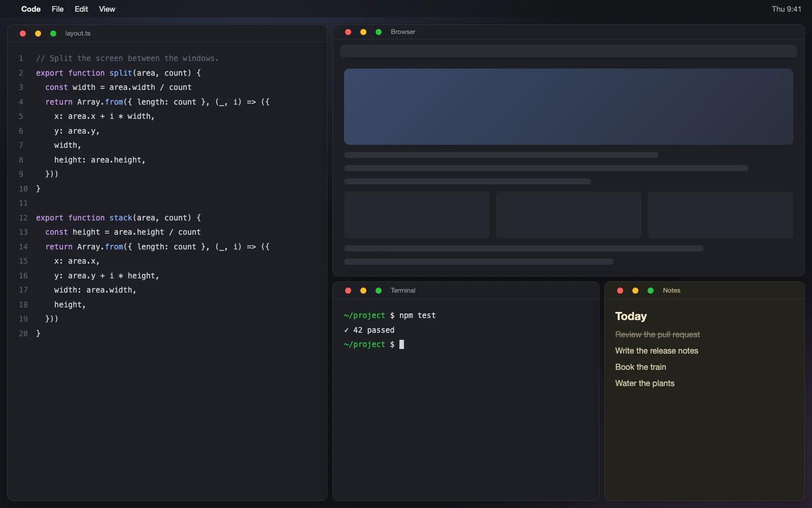Image resolution: width=812 pixels, height=508 pixels.
Task: Maximize the Notes window with the green button
Action: pyautogui.click(x=651, y=291)
